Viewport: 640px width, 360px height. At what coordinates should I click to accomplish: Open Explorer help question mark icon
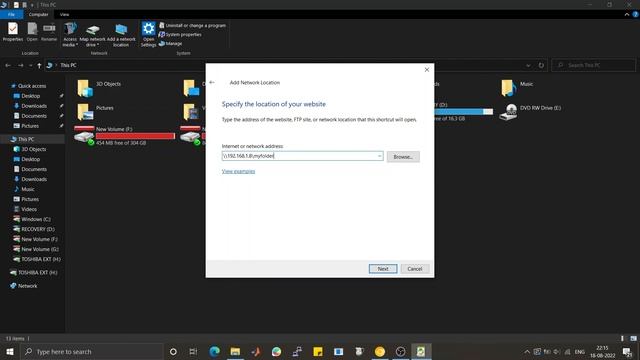[635, 14]
